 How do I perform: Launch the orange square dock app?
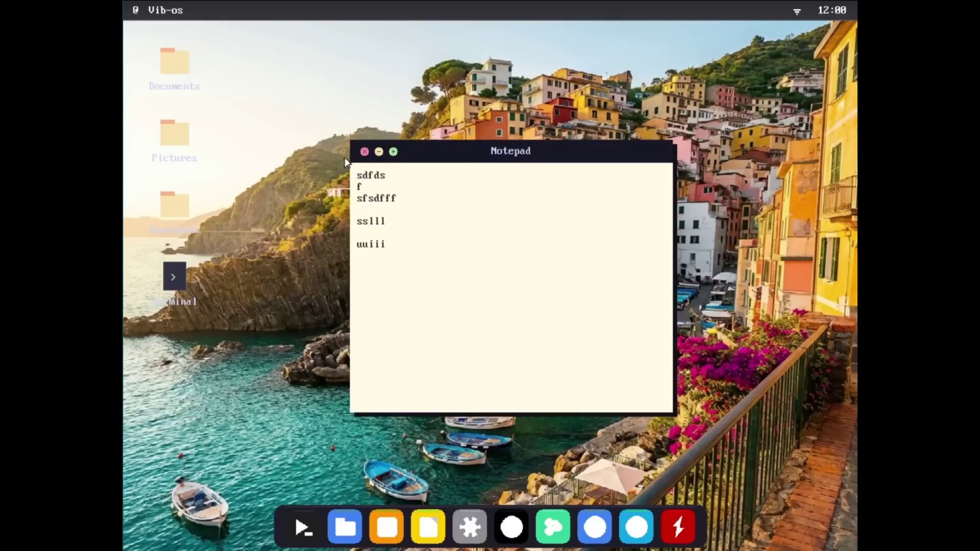point(386,527)
